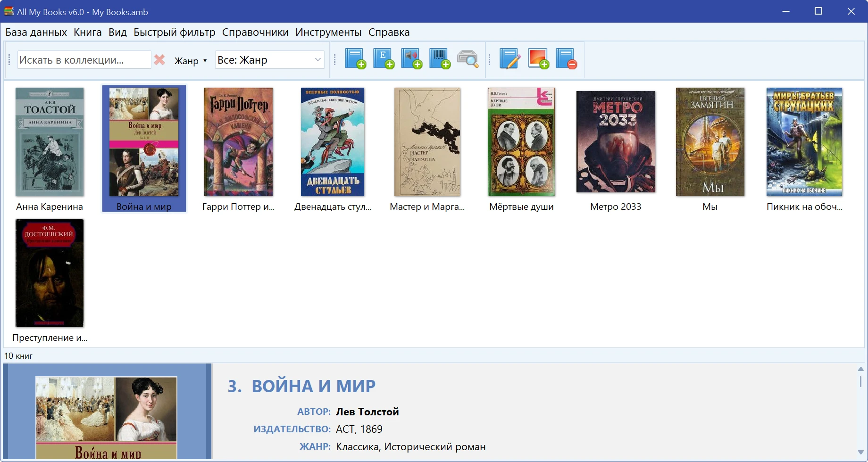Screen dimensions: 868x462
Task: Click the large cover in details pane
Action: 106,418
